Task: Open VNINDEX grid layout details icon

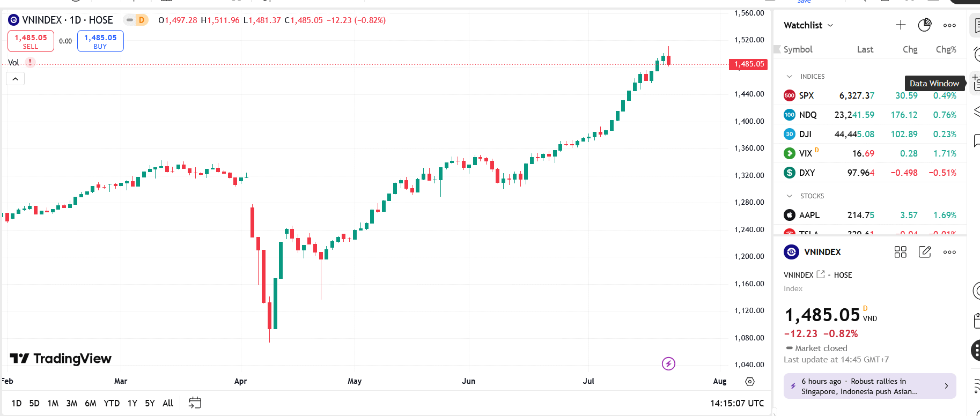Action: [901, 252]
